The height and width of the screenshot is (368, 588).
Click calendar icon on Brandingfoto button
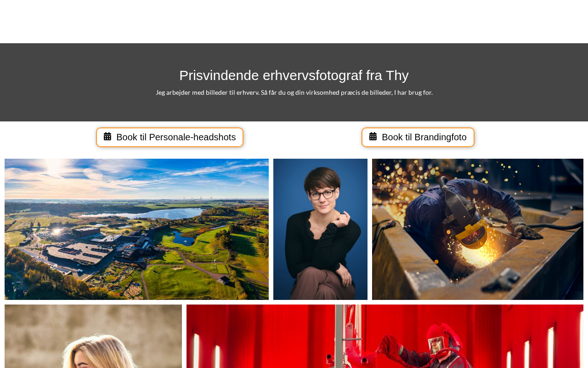[373, 137]
